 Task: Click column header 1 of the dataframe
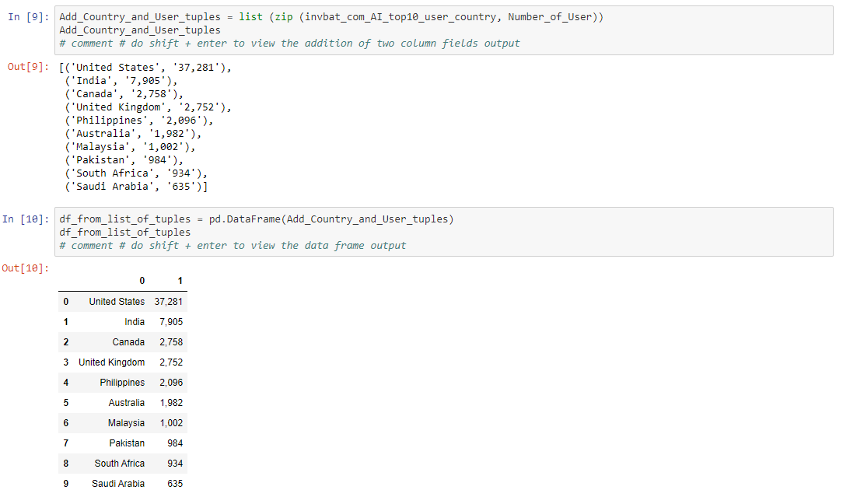point(180,281)
